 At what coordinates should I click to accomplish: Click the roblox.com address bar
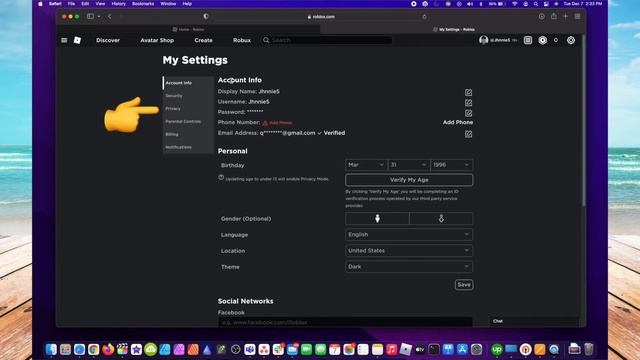[x=321, y=17]
